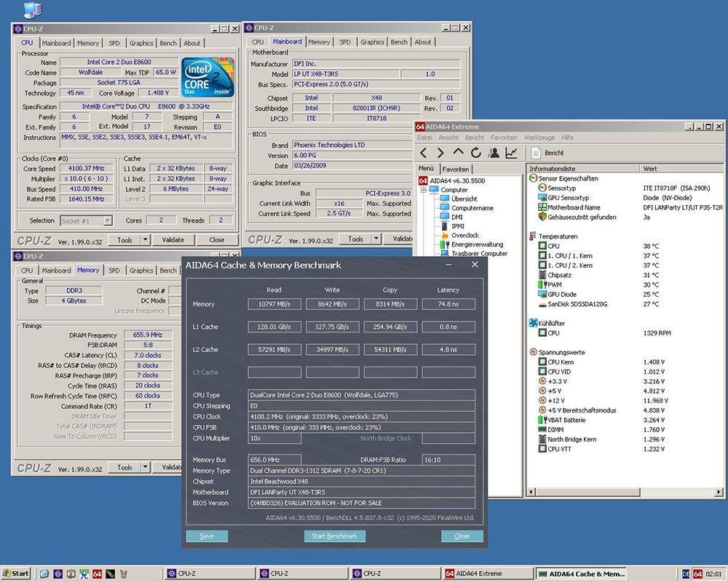Click Save in the Cache & Memory Benchmark

207,536
